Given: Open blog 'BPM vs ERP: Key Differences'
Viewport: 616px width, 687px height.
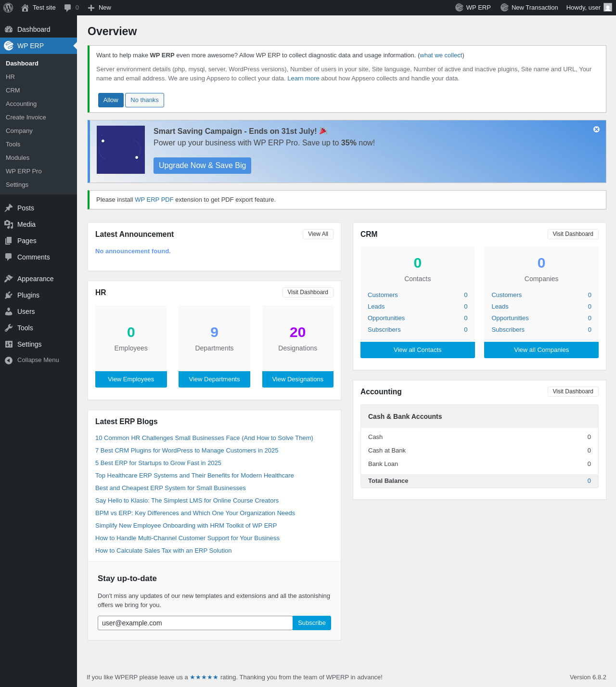Looking at the screenshot, I should pyautogui.click(x=195, y=513).
